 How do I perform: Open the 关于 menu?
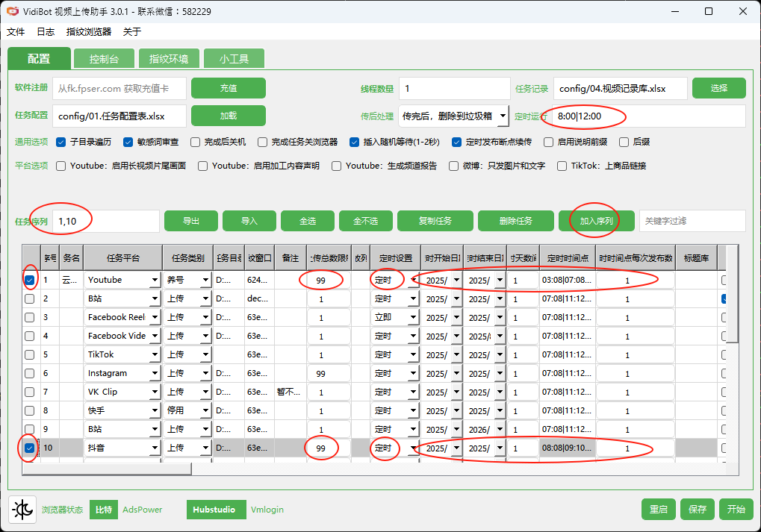132,31
